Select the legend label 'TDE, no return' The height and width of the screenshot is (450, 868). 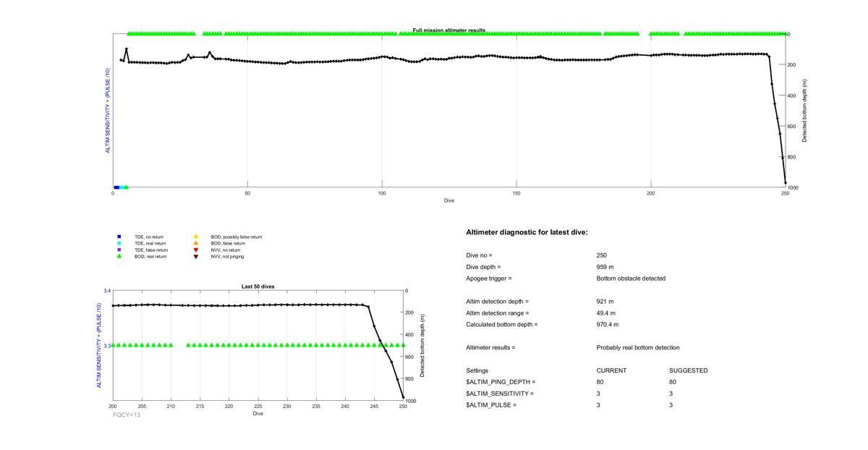point(149,237)
